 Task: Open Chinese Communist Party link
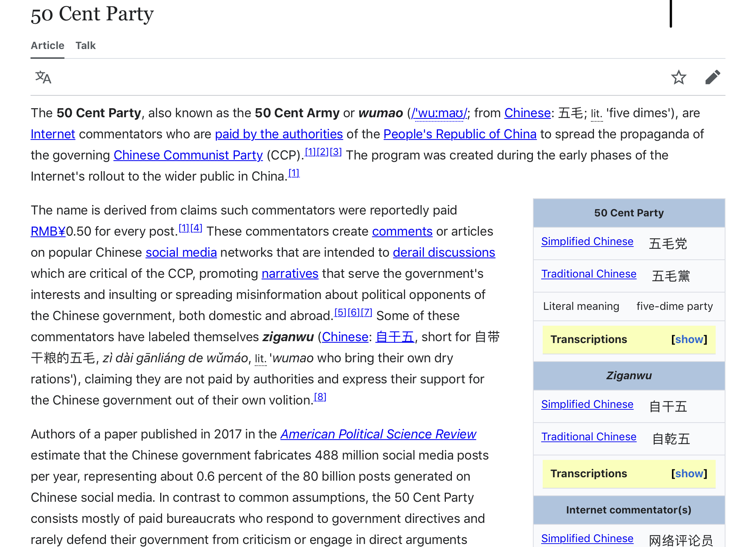pos(188,155)
